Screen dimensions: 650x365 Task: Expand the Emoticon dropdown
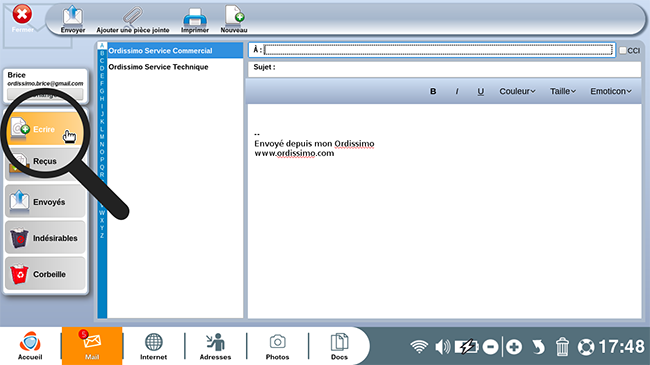(x=611, y=91)
